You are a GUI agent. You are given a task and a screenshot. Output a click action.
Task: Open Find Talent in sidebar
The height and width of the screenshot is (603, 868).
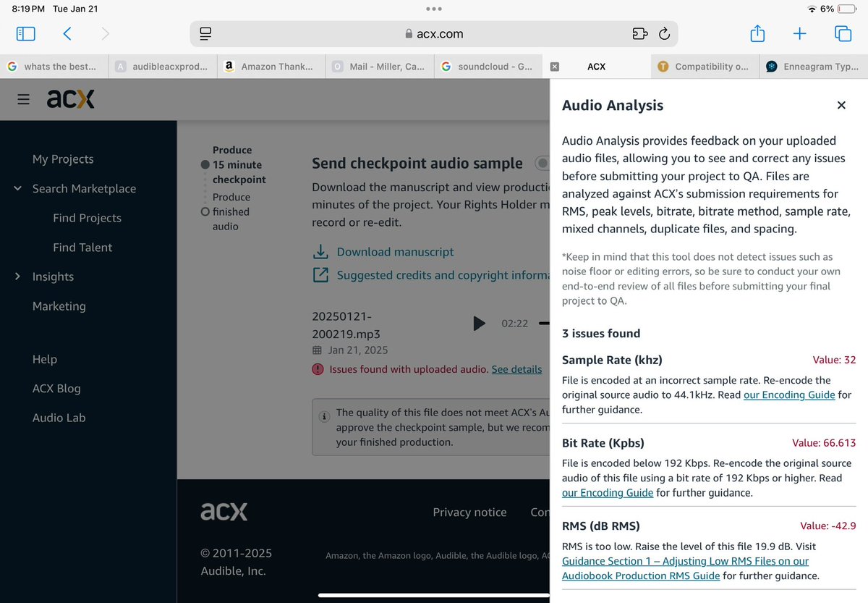tap(82, 247)
